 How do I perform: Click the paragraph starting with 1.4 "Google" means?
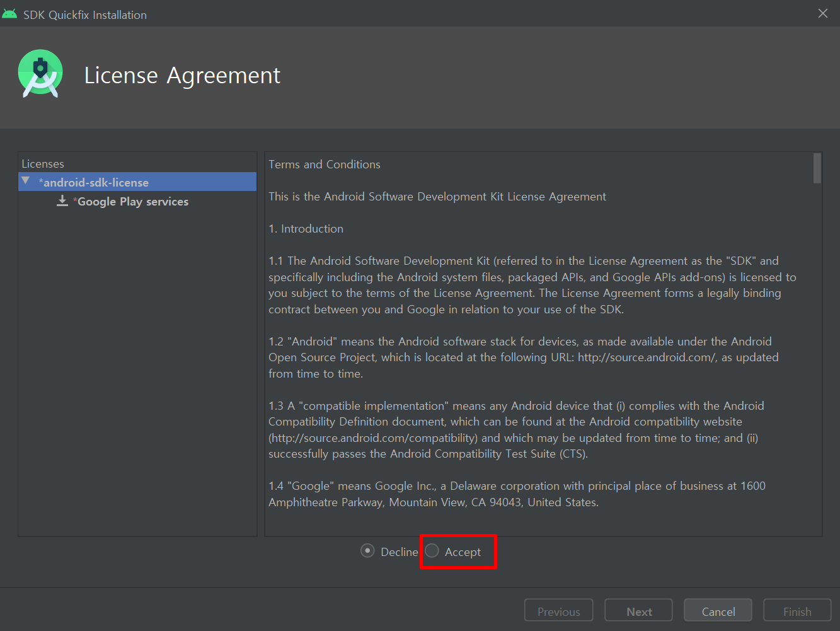(x=517, y=494)
